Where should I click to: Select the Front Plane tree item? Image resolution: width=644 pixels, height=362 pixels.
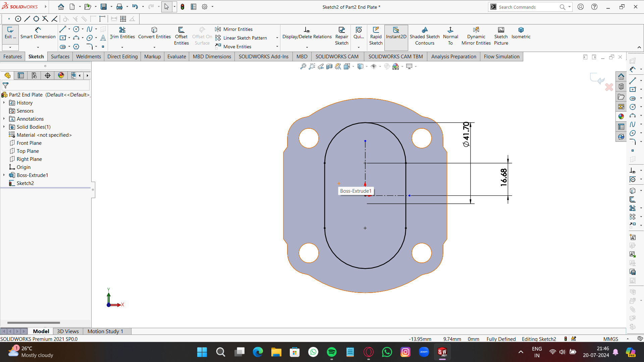tap(25, 143)
